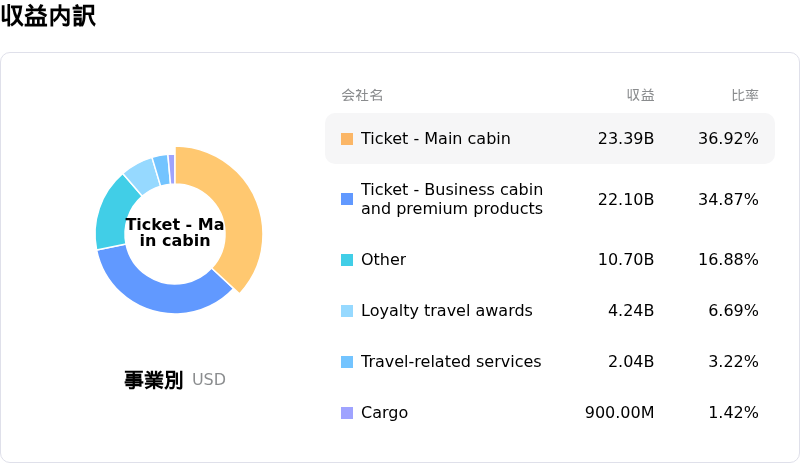Click the 収益 column header
This screenshot has height=463, width=800.
pyautogui.click(x=640, y=96)
